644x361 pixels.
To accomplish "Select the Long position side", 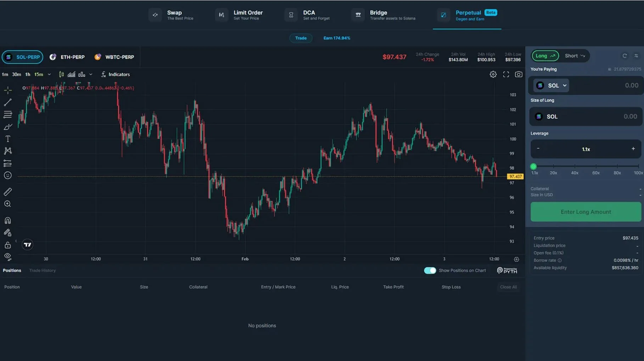I will tap(545, 56).
